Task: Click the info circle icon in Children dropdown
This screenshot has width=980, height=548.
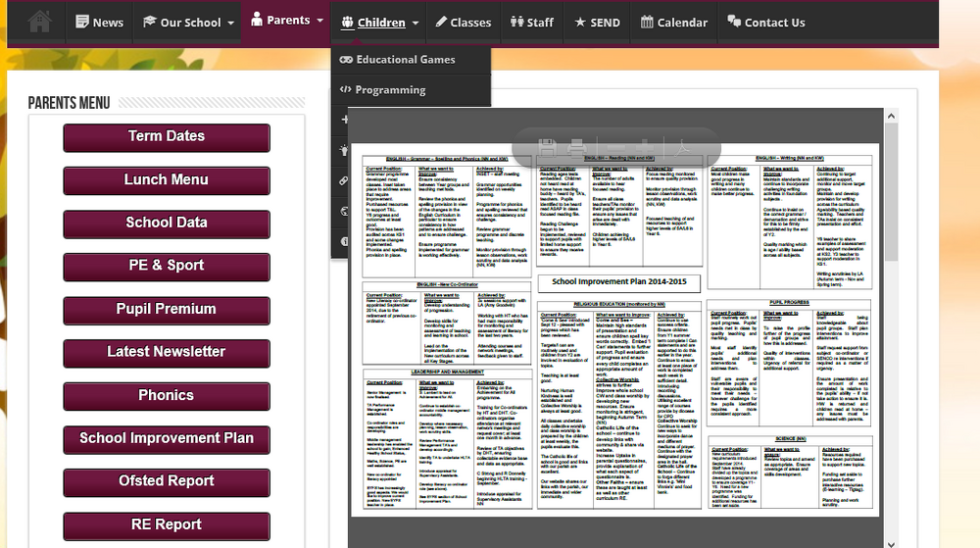Action: click(x=344, y=241)
